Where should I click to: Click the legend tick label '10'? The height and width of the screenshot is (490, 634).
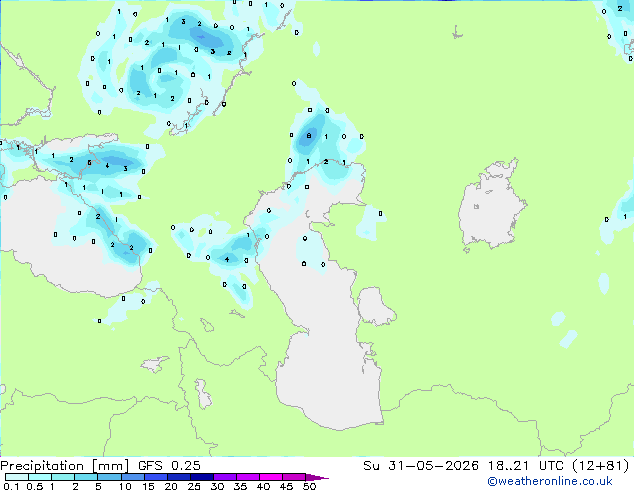point(125,486)
